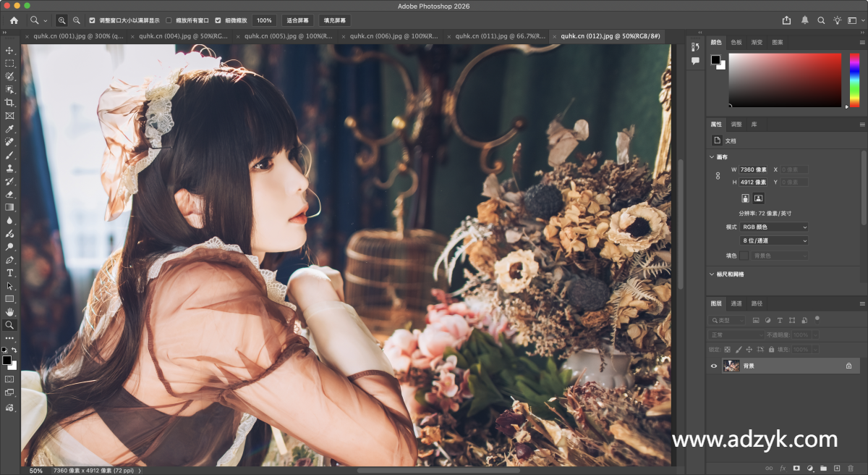Select the Gradient tool

coord(10,207)
